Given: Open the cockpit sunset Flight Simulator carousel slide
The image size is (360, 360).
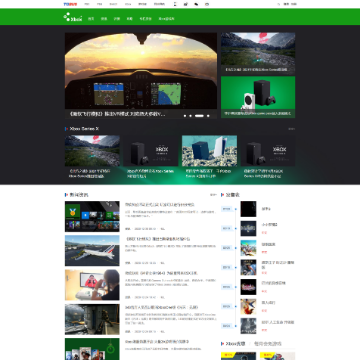Looking at the screenshot, I should click(x=141, y=75).
